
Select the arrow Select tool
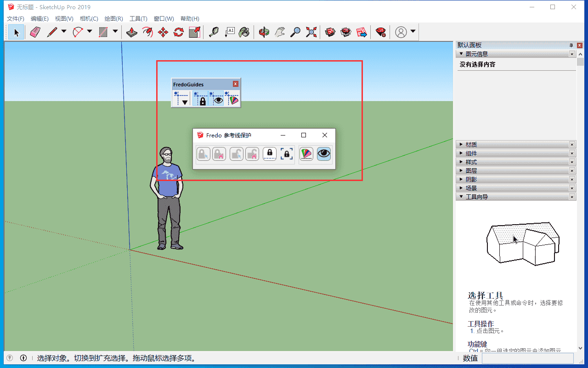17,32
